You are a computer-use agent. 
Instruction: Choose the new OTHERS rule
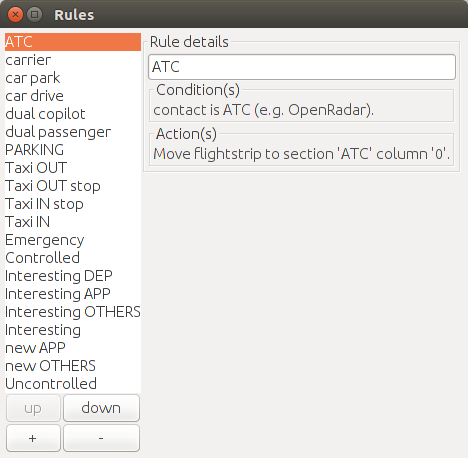pyautogui.click(x=73, y=366)
